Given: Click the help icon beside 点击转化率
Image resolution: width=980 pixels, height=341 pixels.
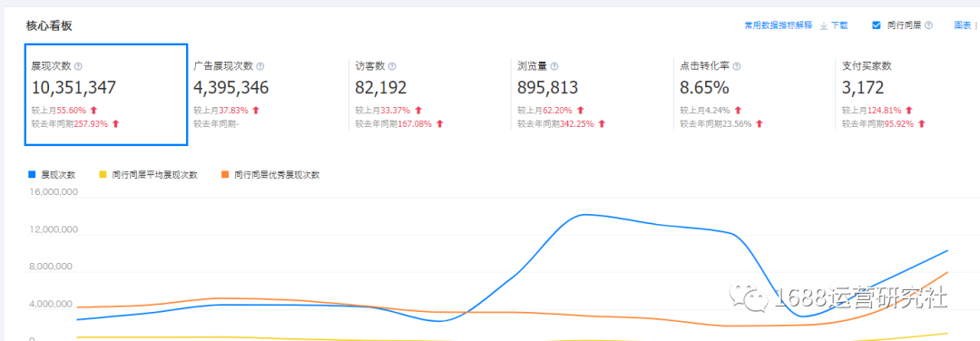Looking at the screenshot, I should 736,66.
